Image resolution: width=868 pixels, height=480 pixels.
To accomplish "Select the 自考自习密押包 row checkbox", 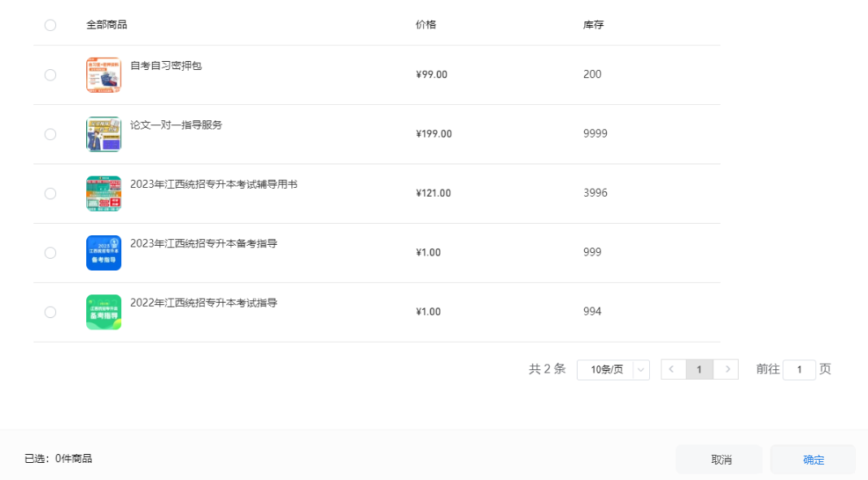I will click(50, 75).
